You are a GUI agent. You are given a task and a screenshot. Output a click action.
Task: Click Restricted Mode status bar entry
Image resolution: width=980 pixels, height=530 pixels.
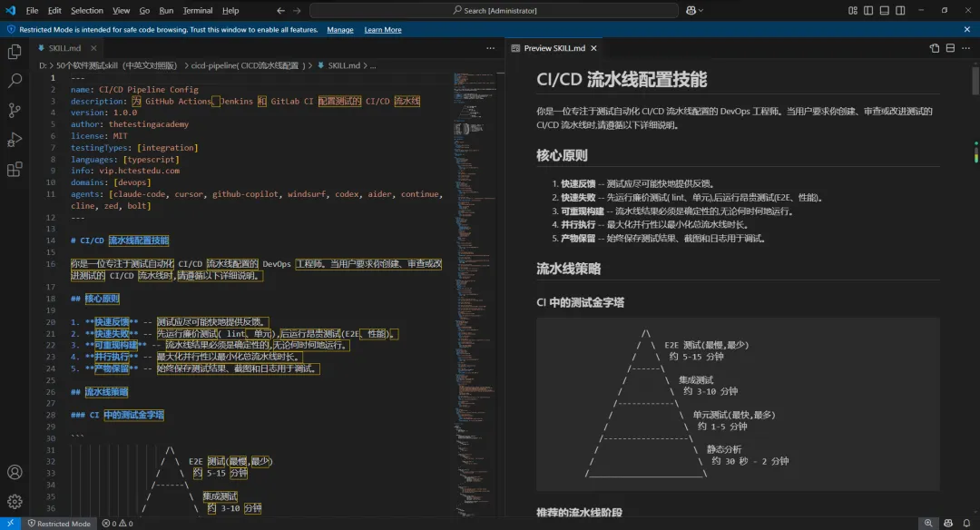click(x=59, y=523)
